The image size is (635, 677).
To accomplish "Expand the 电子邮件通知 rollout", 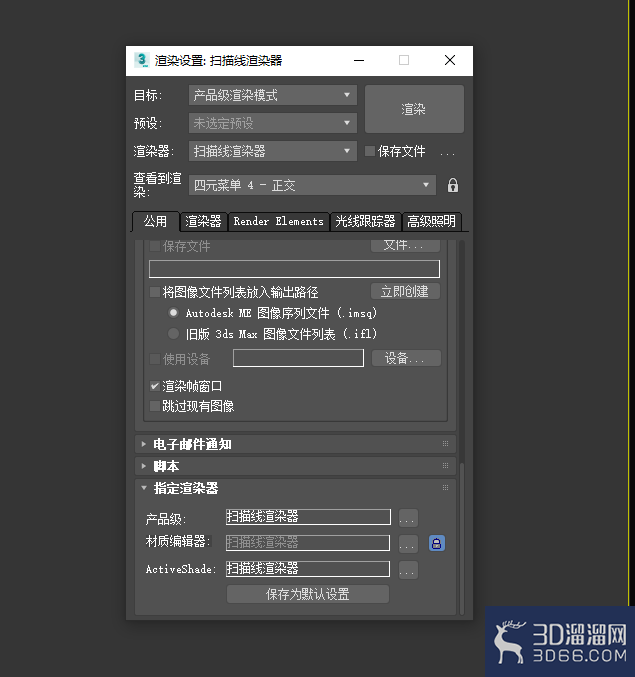I will [x=144, y=444].
